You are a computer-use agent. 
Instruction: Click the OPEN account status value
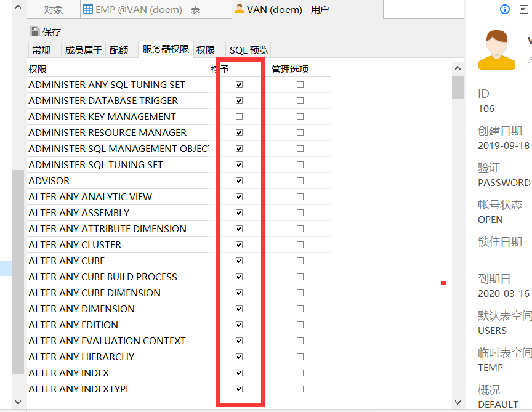pyautogui.click(x=490, y=220)
